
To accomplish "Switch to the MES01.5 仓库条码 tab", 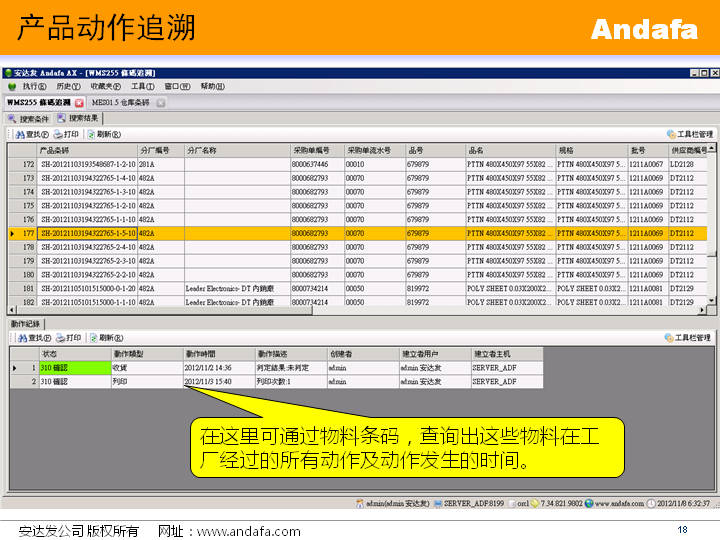I will pos(119,102).
